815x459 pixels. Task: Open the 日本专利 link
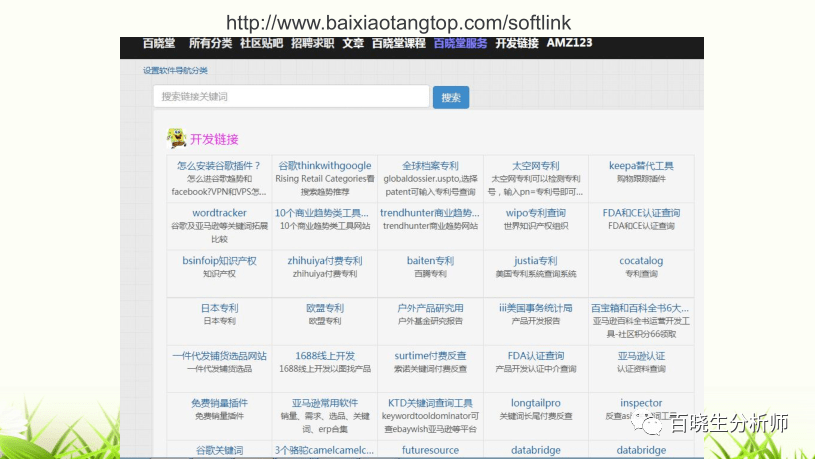pyautogui.click(x=219, y=308)
